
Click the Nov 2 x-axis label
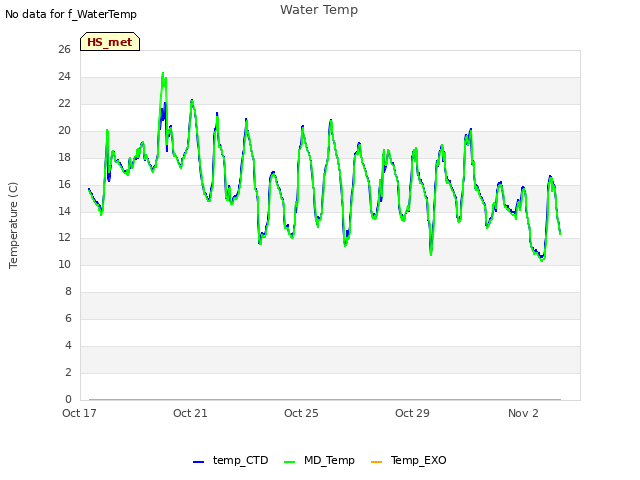click(x=523, y=413)
